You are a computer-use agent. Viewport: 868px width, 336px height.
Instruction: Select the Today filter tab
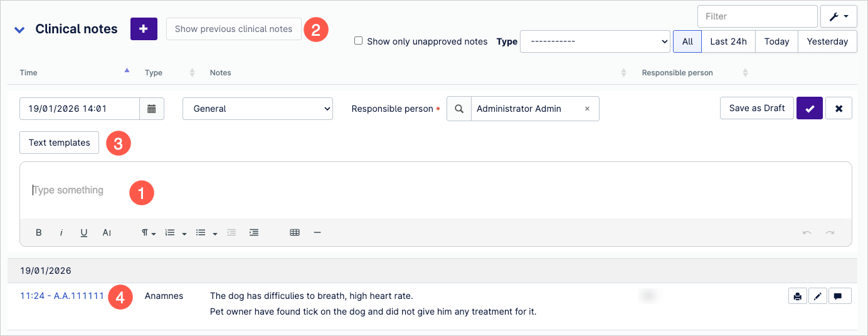click(776, 41)
